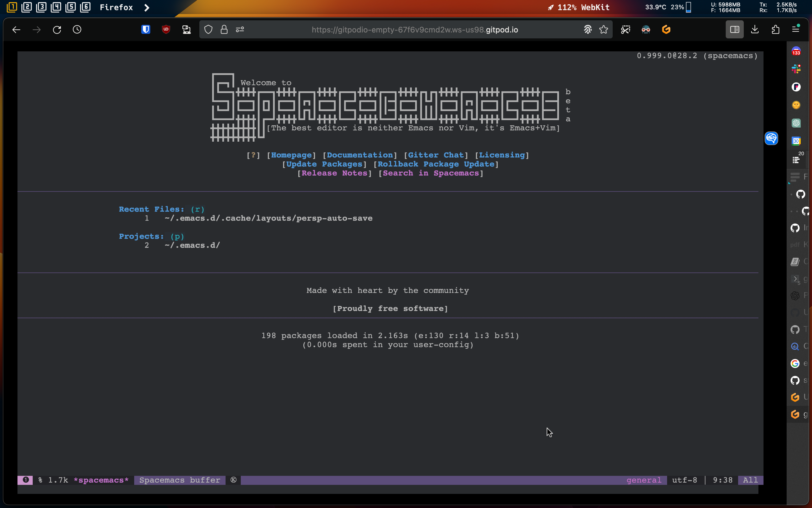
Task: Click the Proudly free software text
Action: coord(390,308)
